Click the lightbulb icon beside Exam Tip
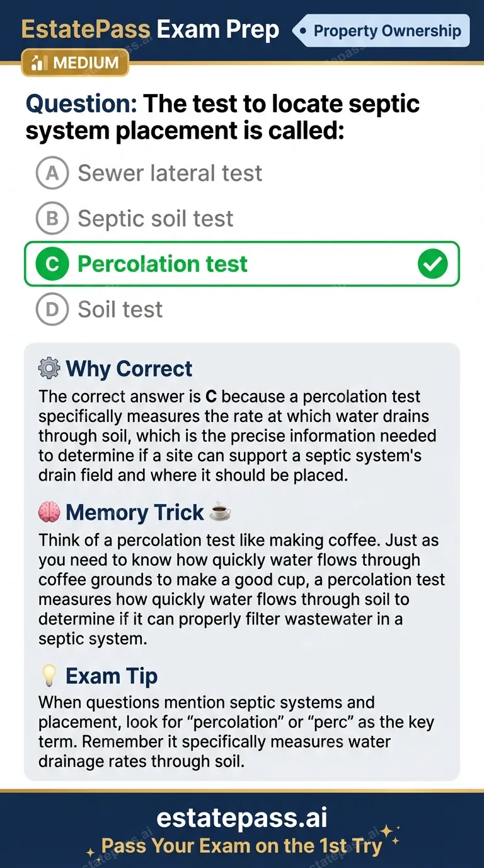 pyautogui.click(x=49, y=676)
